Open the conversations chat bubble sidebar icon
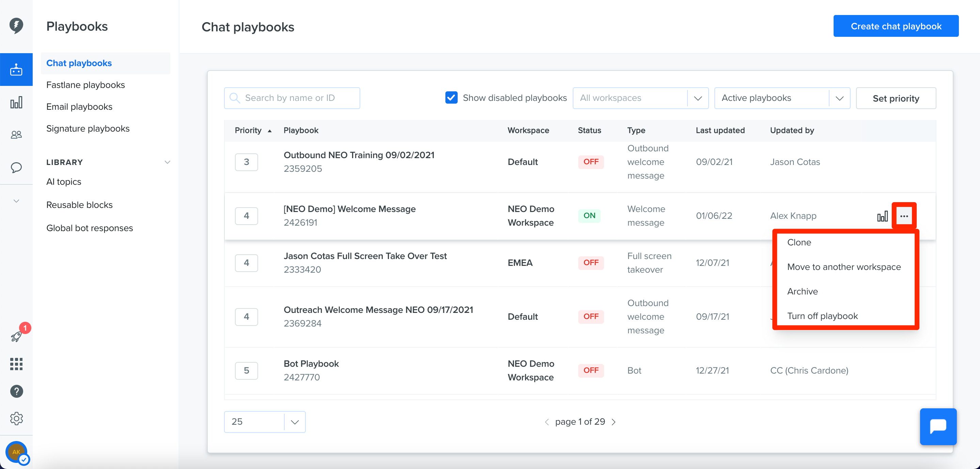Screen dimensions: 980x469 pos(16,167)
